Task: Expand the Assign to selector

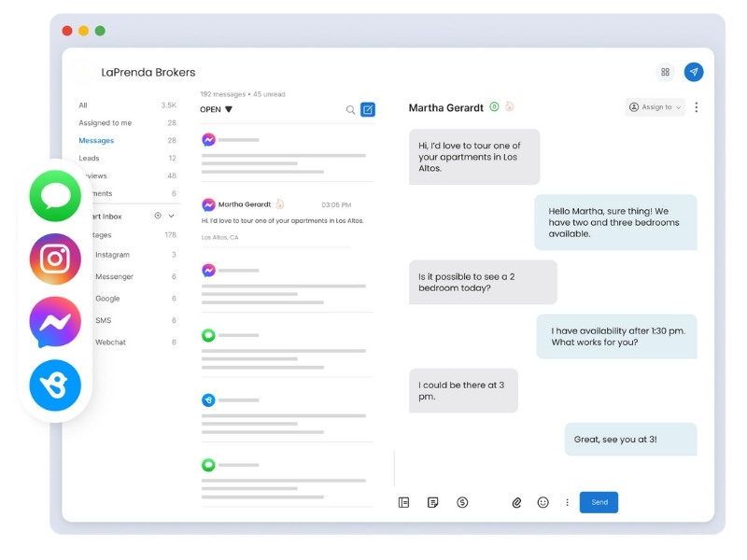Action: pyautogui.click(x=654, y=107)
